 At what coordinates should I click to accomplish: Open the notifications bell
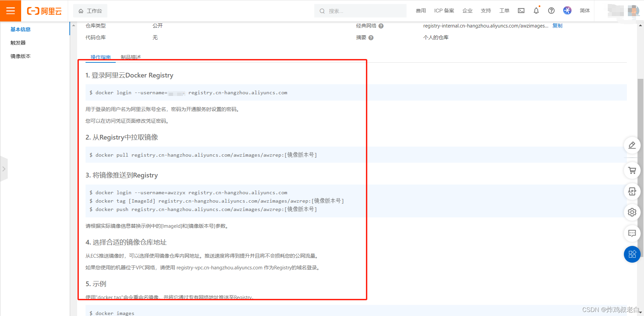[x=536, y=11]
